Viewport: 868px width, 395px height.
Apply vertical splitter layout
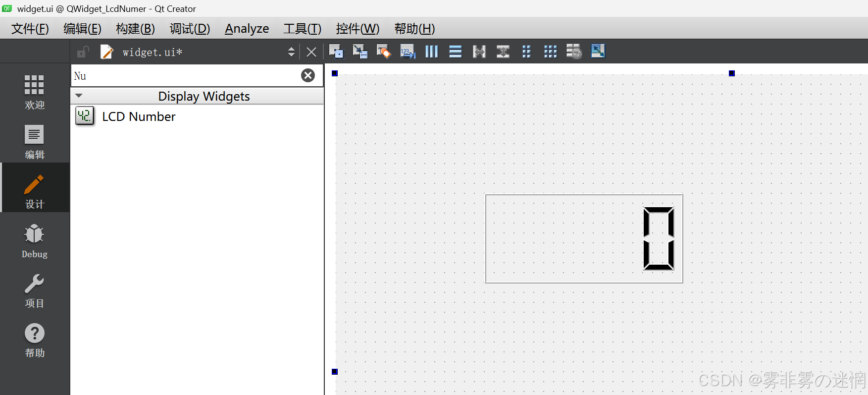(x=503, y=51)
